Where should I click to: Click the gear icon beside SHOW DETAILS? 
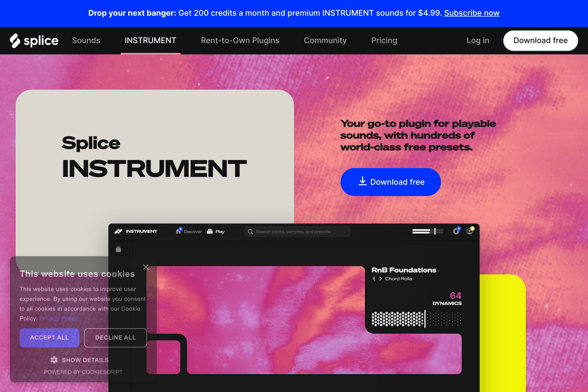[x=54, y=360]
